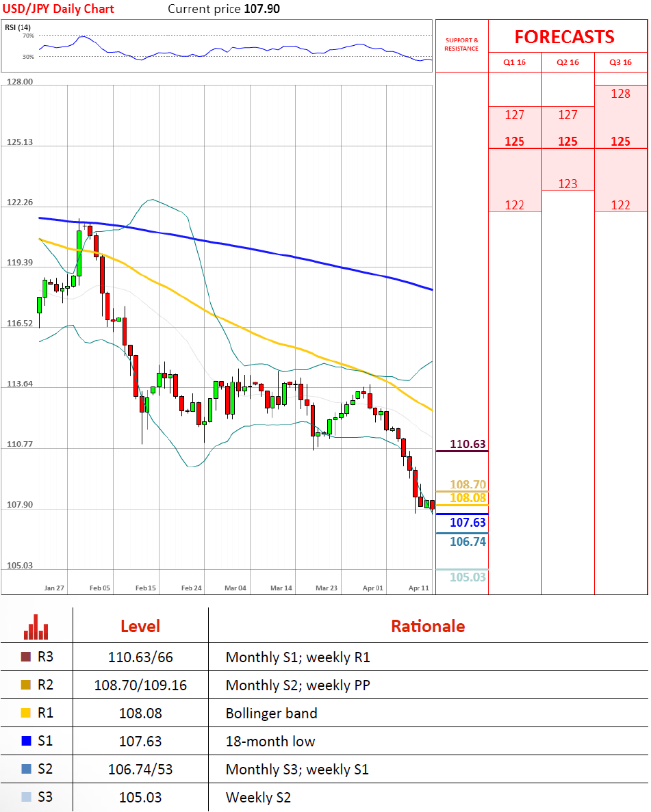Click the USD/JPY Daily Chart title
The height and width of the screenshot is (812, 651).
58,9
